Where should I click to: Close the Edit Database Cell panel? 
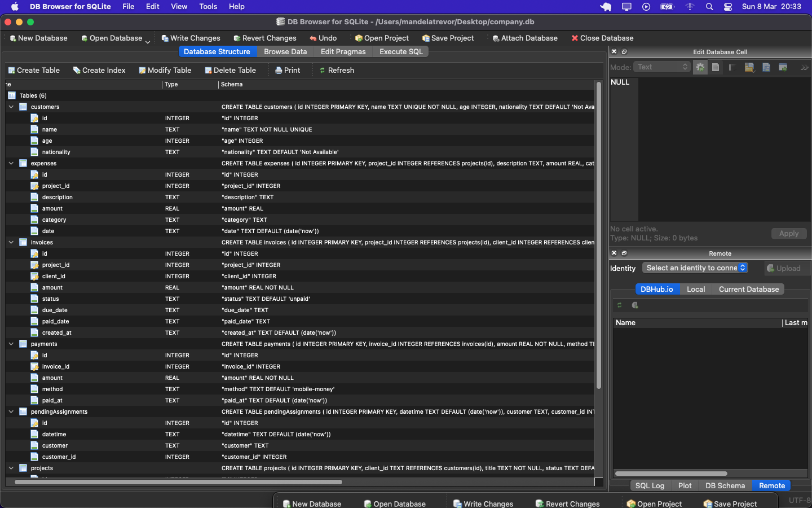(x=614, y=51)
